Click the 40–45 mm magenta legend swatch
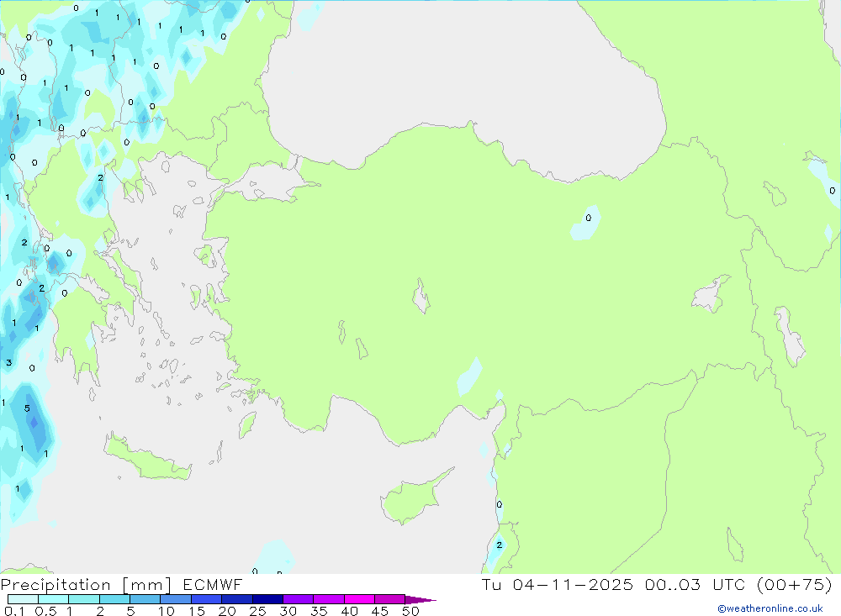The width and height of the screenshot is (841, 616). [359, 599]
